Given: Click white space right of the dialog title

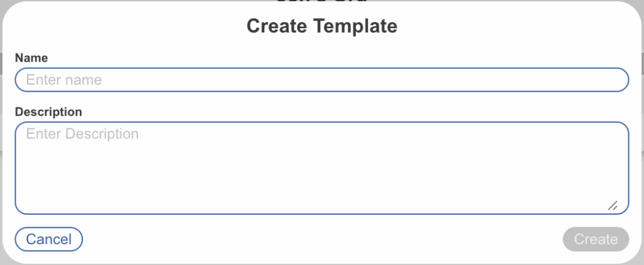Looking at the screenshot, I should pos(516,26).
